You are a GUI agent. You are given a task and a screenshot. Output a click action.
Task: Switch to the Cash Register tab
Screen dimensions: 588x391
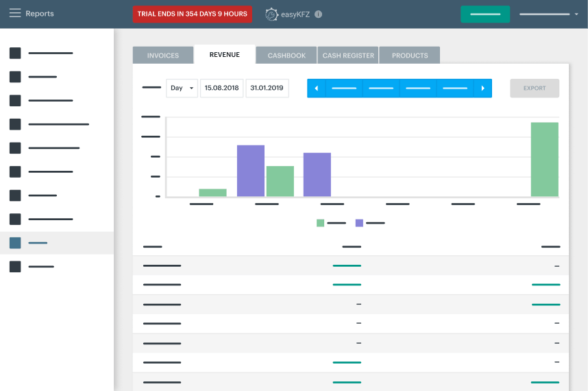(348, 55)
